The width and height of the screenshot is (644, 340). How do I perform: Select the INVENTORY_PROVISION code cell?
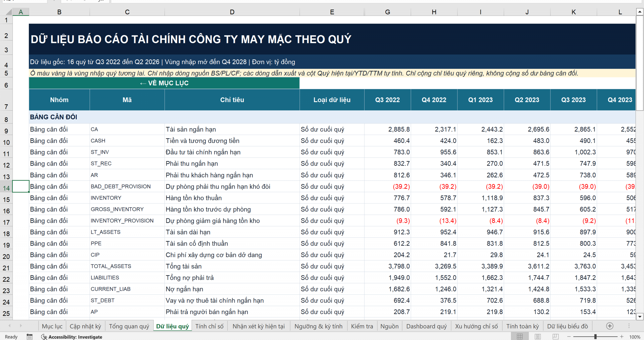(127, 221)
